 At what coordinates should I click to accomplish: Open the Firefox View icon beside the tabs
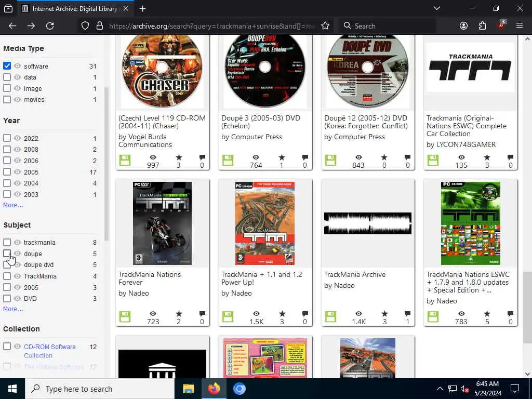(8, 8)
